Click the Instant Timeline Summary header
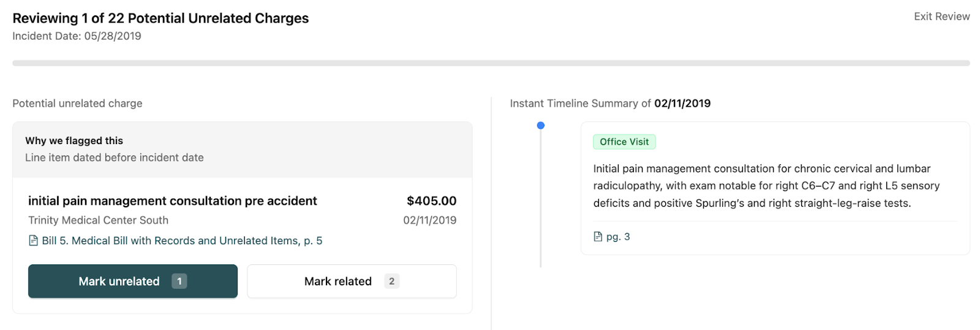This screenshot has width=980, height=330. (610, 104)
